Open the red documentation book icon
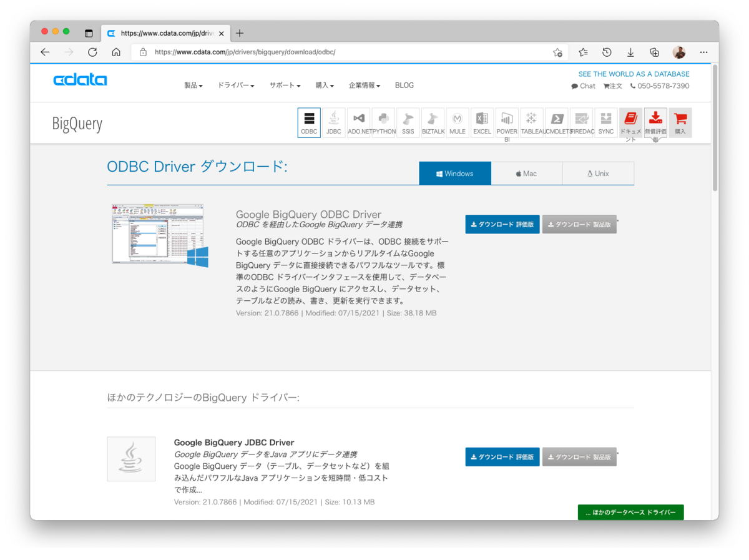 [x=630, y=123]
